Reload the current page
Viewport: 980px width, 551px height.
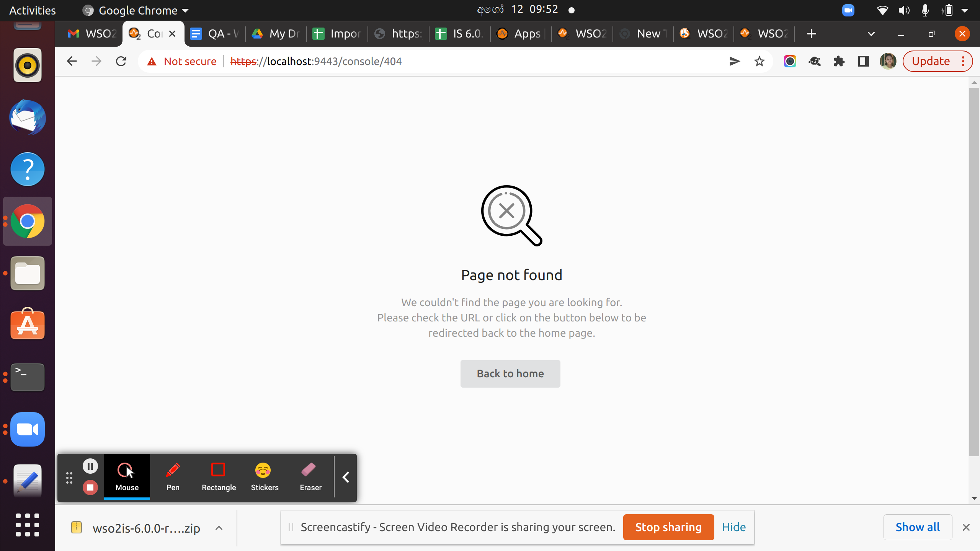tap(121, 61)
